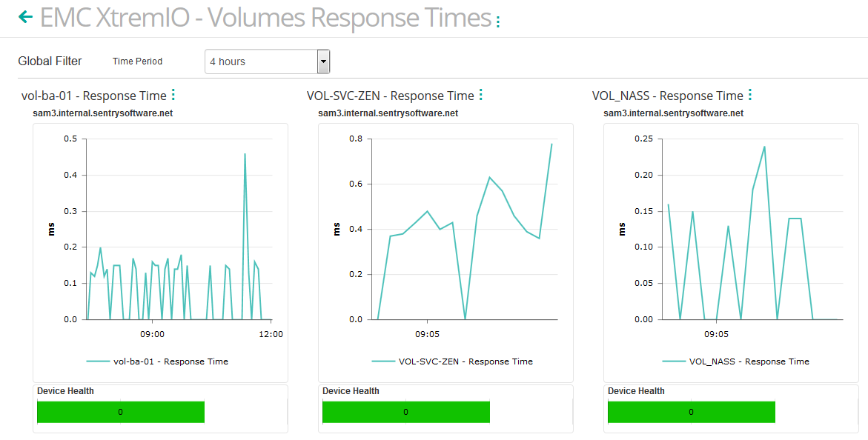868x440 pixels.
Task: Select the Global Filter label
Action: [50, 61]
